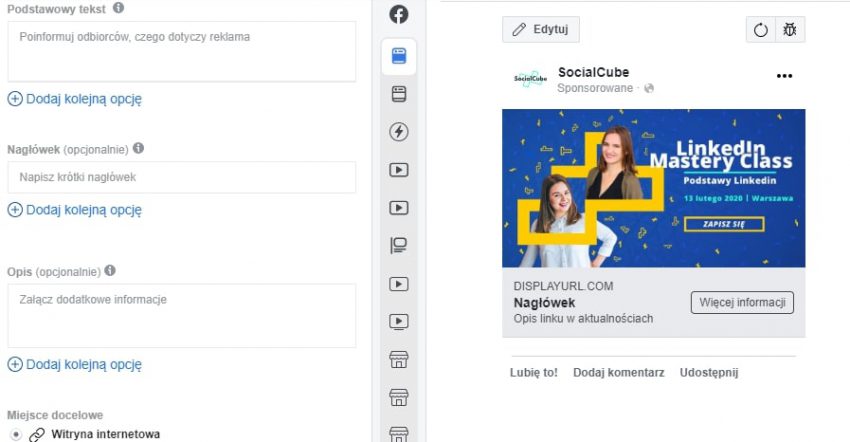Click info icon next to Nagłówek label
850x442 pixels.
coord(138,148)
